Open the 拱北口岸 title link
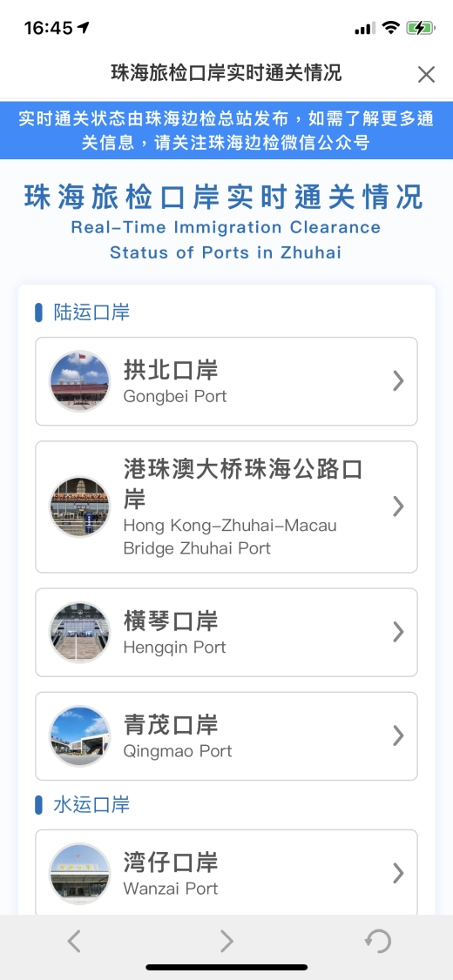Screen dimensions: 453x980 pyautogui.click(x=171, y=370)
